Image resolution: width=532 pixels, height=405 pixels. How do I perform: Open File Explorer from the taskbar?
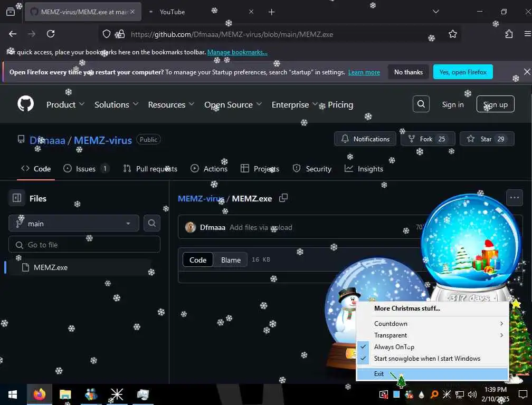coord(65,394)
